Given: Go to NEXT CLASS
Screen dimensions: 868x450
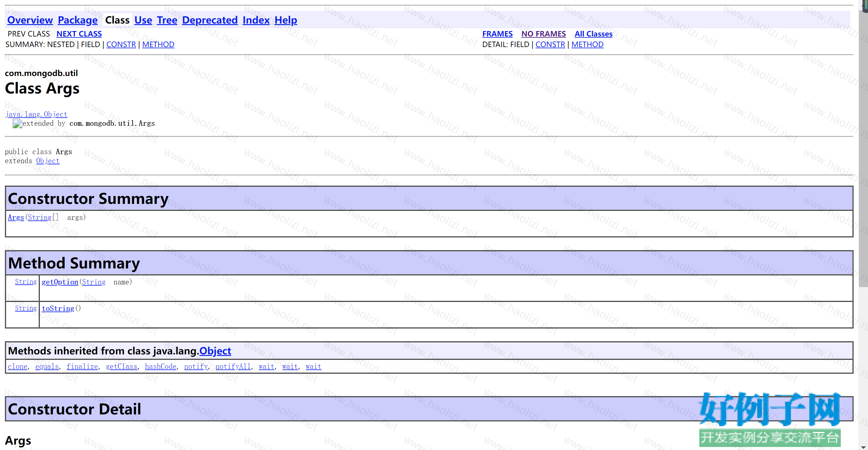Looking at the screenshot, I should pyautogui.click(x=79, y=34).
